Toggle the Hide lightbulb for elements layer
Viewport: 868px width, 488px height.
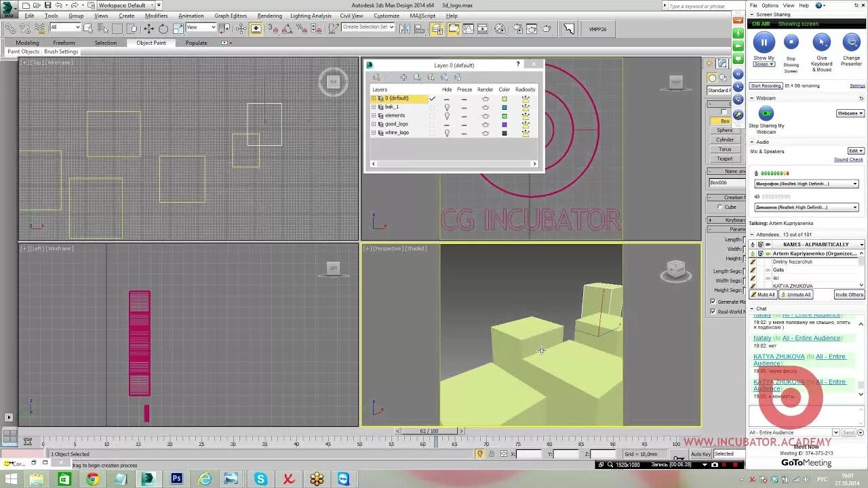(x=448, y=115)
